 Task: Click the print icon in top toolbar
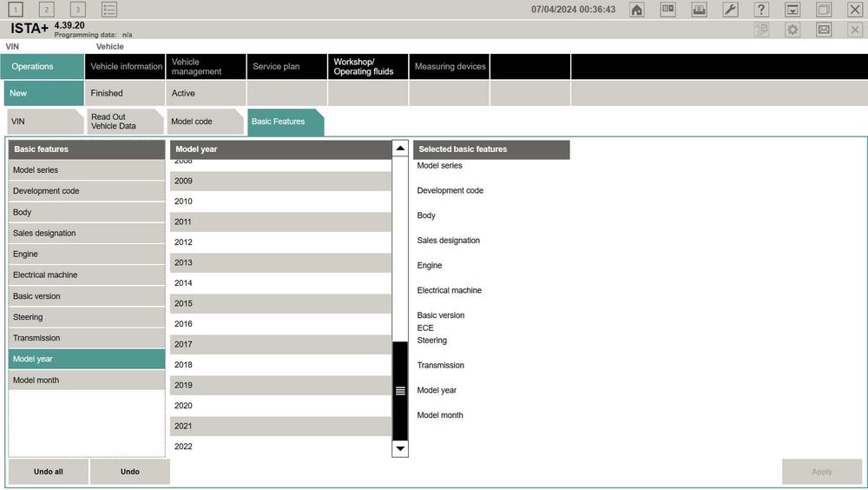699,10
